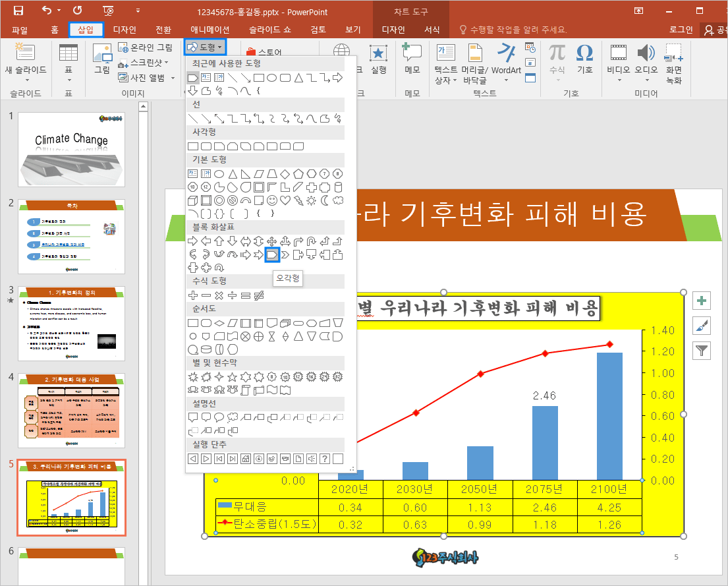Select slide 4 thumbnail in the panel
This screenshot has height=586, width=728.
point(72,411)
